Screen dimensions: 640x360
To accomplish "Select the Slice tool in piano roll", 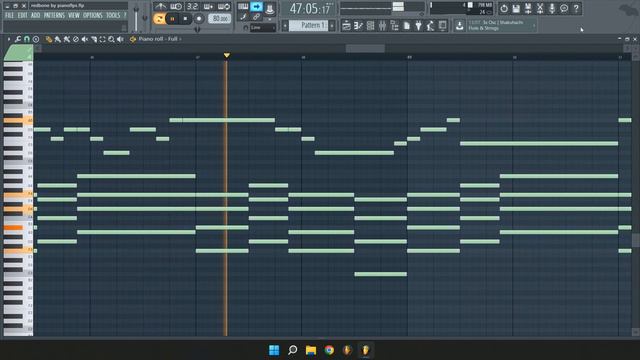I will click(x=93, y=39).
